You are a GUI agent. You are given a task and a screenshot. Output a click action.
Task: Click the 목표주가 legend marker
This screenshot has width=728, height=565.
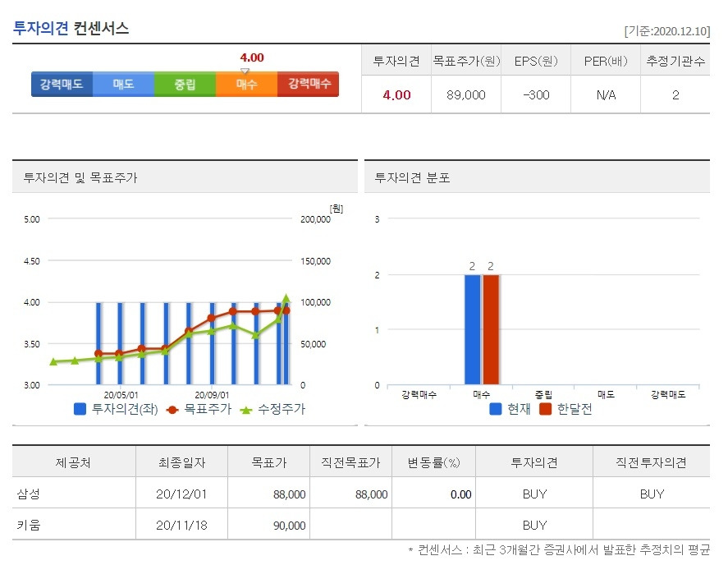[172, 410]
